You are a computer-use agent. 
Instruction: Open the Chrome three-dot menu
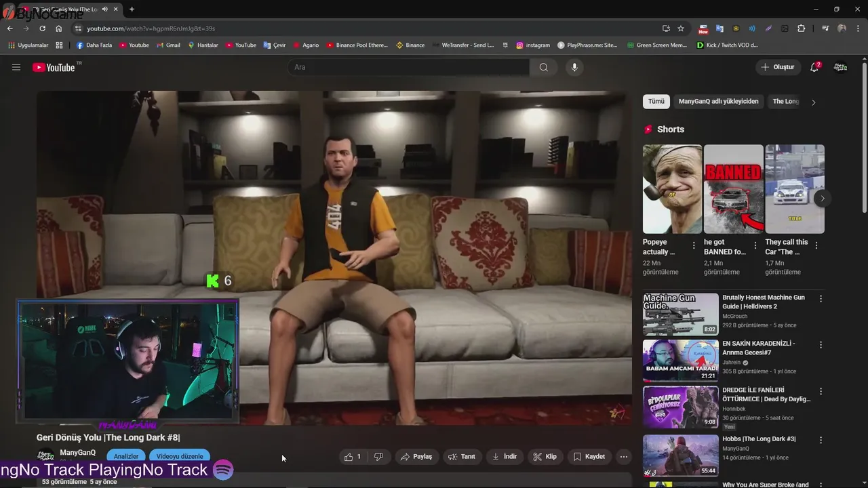(858, 28)
